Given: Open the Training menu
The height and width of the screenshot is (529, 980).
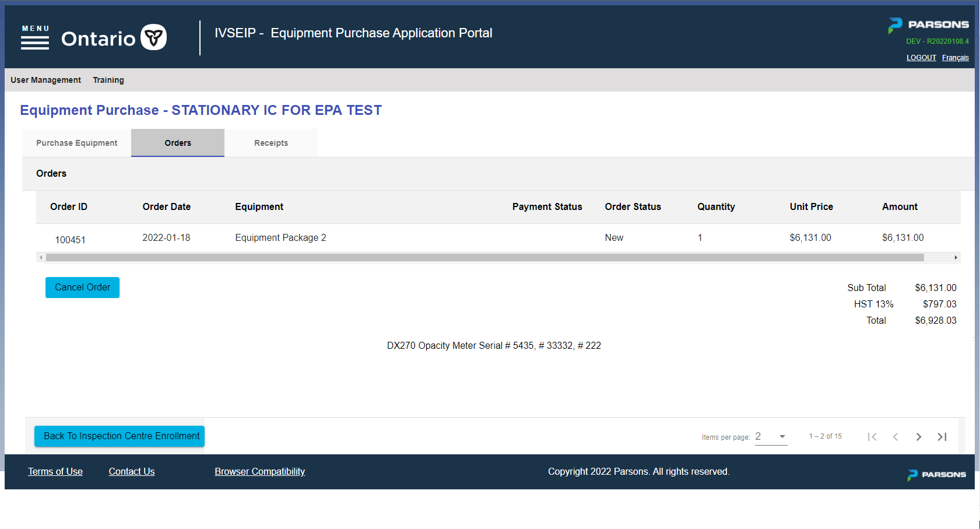Looking at the screenshot, I should tap(108, 80).
